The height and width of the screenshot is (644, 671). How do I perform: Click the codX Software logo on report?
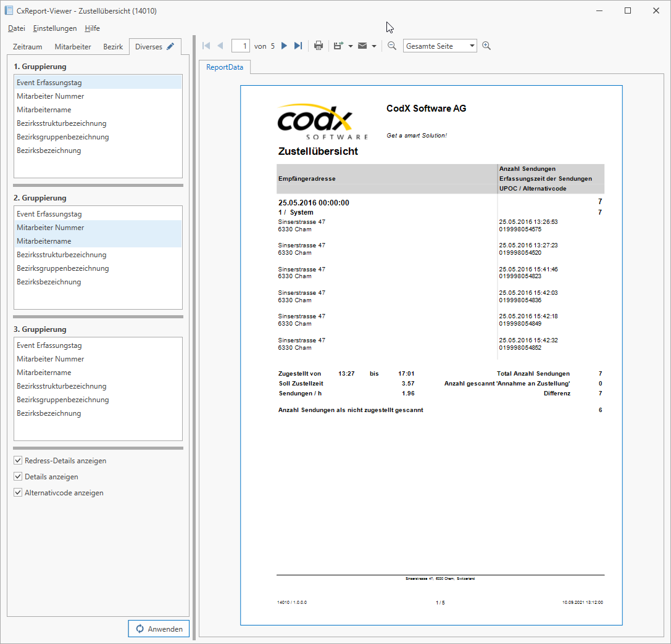323,122
